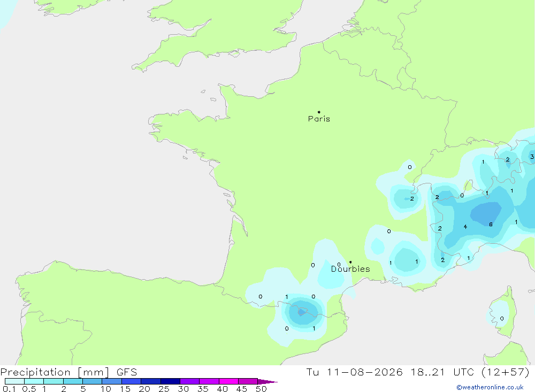Click the GFS model label

pyautogui.click(x=127, y=372)
